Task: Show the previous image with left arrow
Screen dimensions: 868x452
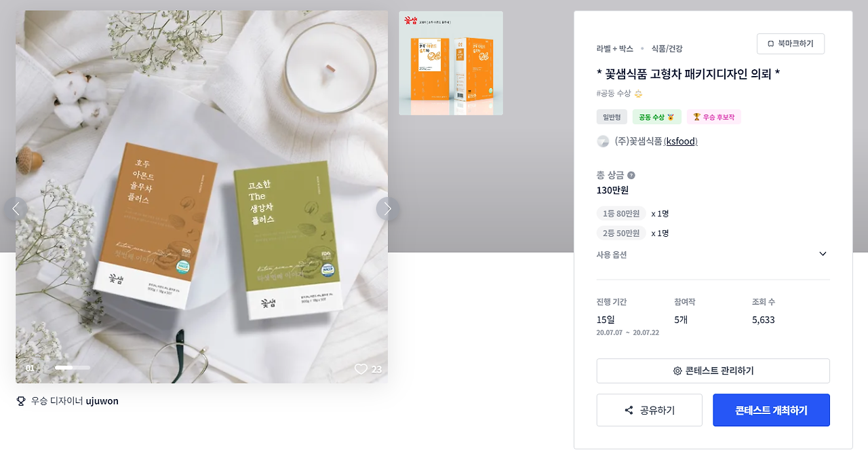Action: coord(16,209)
